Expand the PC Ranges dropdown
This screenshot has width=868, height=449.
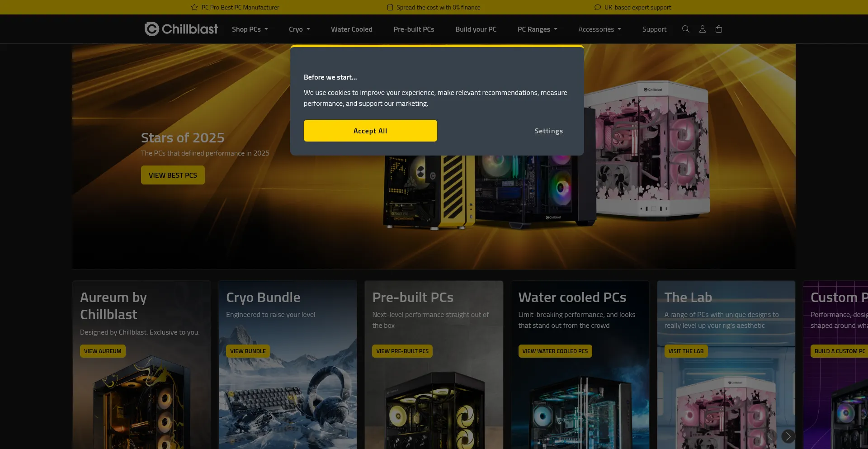[538, 29]
